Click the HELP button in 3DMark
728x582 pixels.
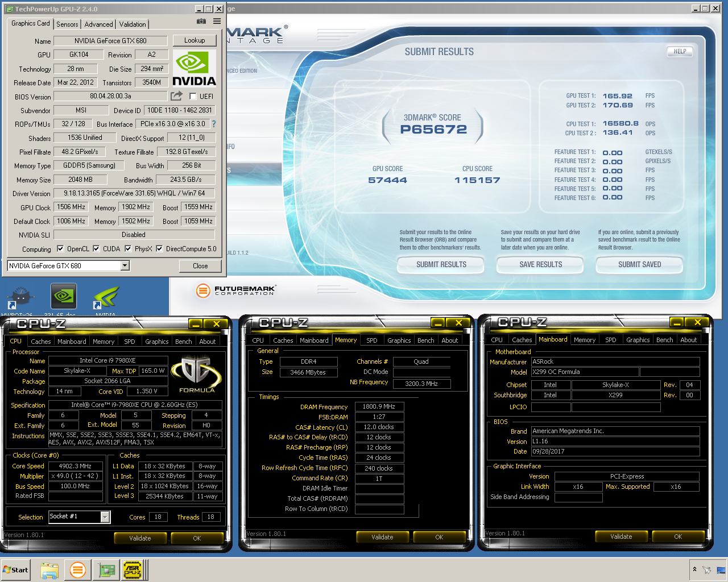[680, 51]
